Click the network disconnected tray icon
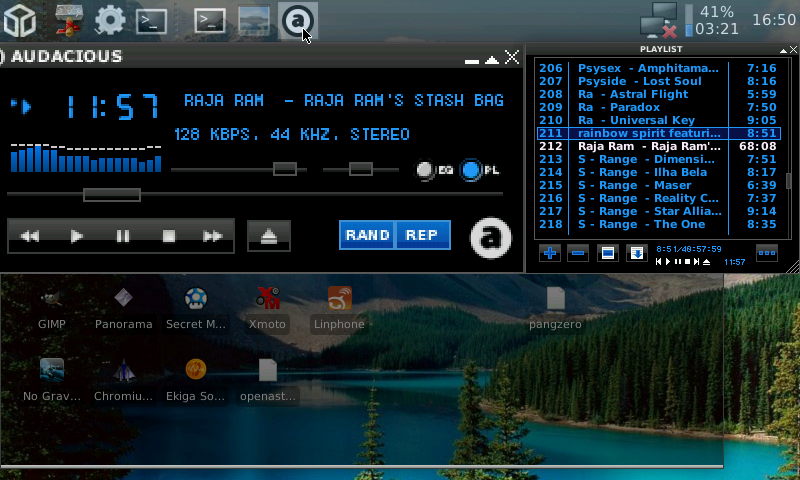The width and height of the screenshot is (800, 480). click(x=659, y=21)
